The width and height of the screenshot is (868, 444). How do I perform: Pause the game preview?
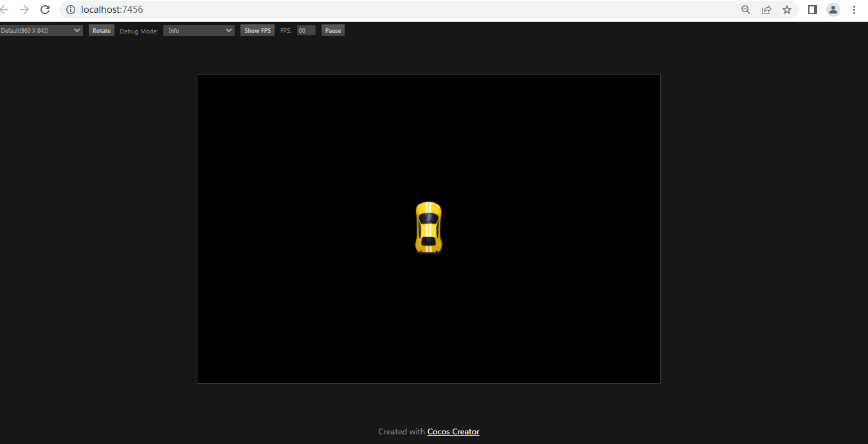tap(333, 30)
